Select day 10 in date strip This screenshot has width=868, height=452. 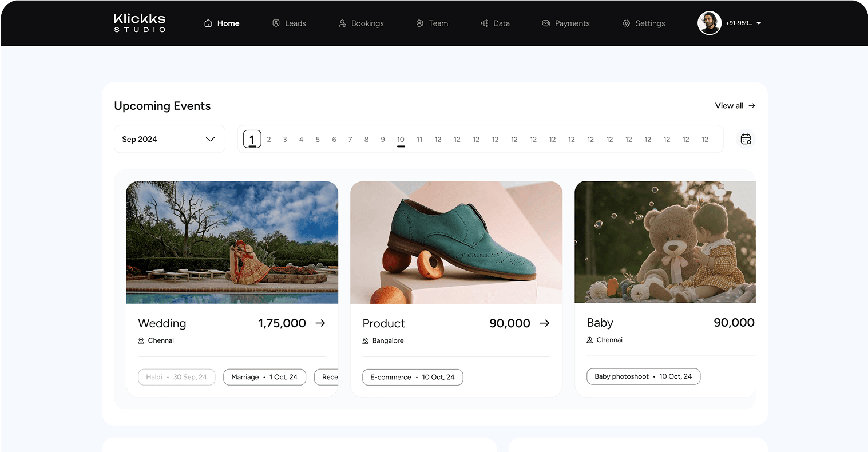click(401, 140)
